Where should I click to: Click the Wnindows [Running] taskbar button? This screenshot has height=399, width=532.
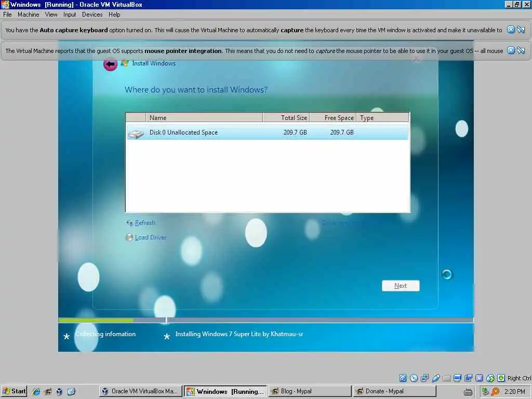[225, 391]
